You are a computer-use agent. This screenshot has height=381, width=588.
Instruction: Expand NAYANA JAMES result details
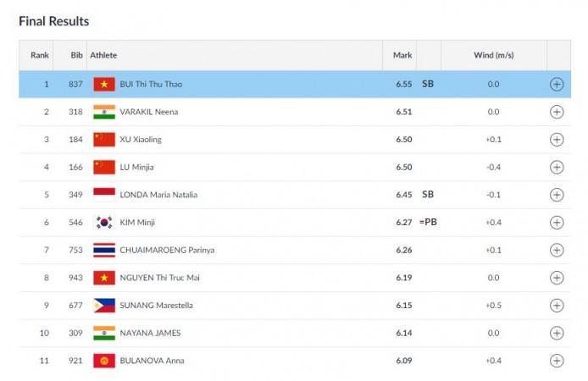pos(557,333)
